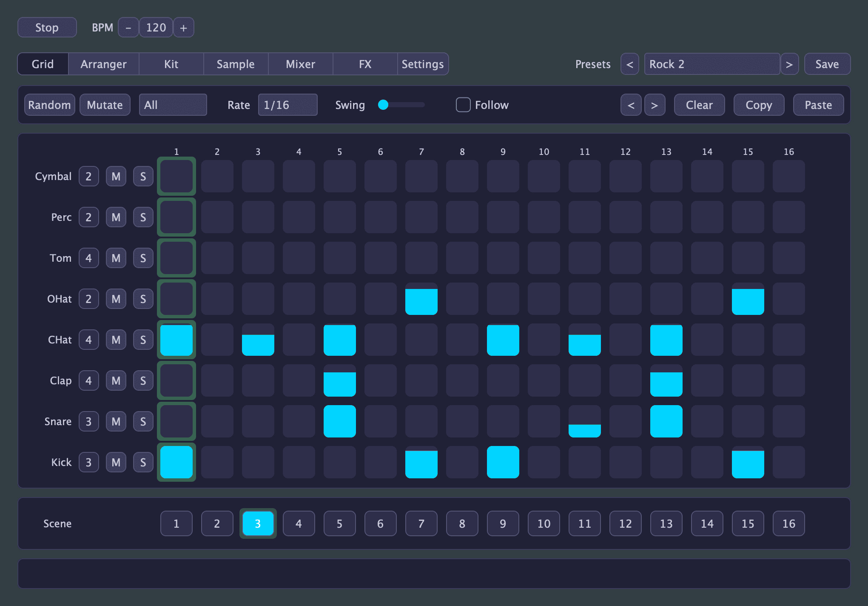
Task: Solo the Snare track
Action: [x=143, y=421]
